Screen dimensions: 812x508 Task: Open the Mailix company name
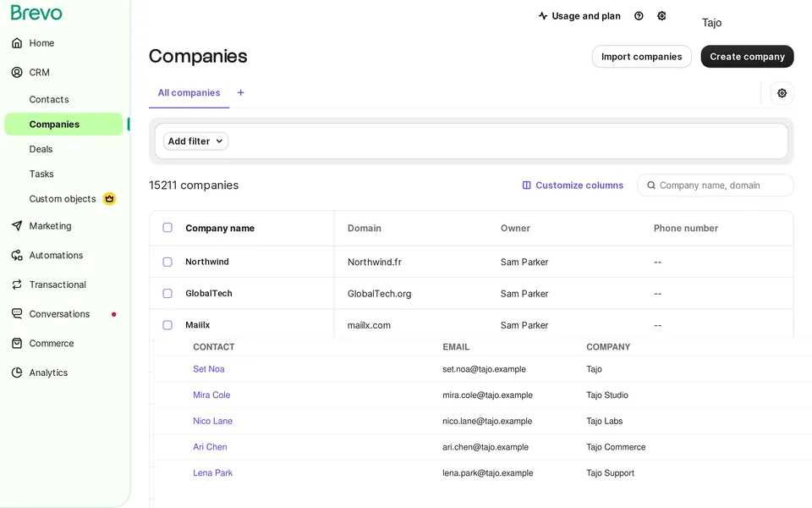pos(197,325)
